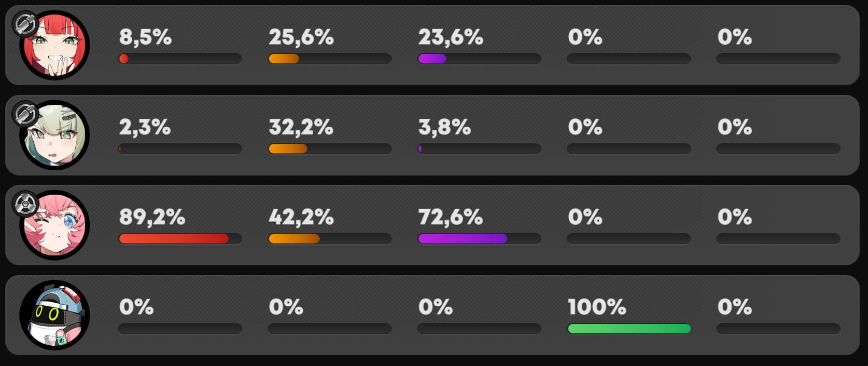Viewport: 868px width, 366px height.
Task: Click the role badge icon on pink-haired avatar
Action: tap(25, 204)
